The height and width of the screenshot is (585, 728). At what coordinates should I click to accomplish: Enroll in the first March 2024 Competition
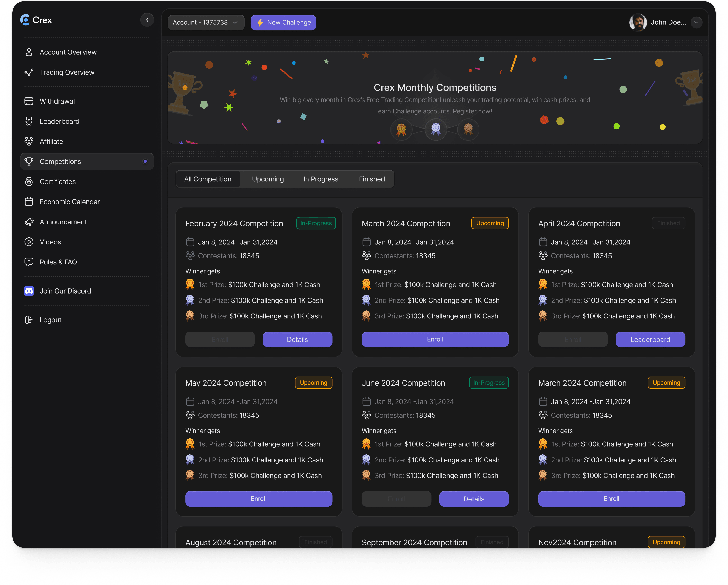click(435, 339)
